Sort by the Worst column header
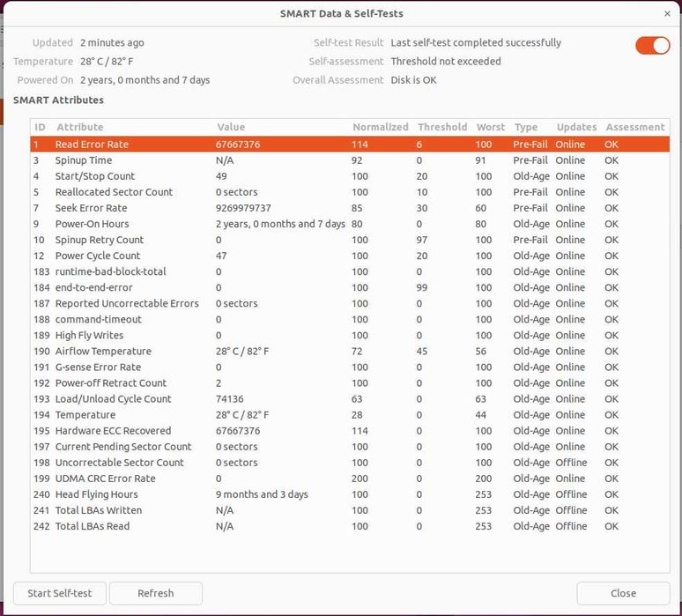The height and width of the screenshot is (616, 682). point(491,127)
